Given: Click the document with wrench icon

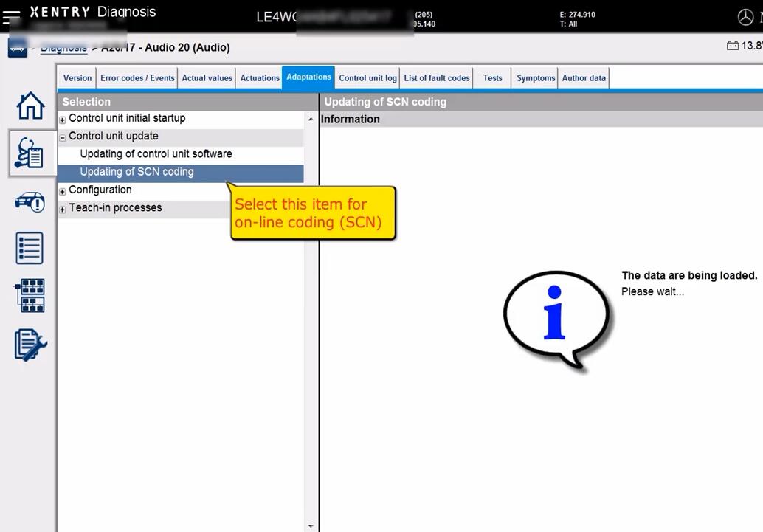Looking at the screenshot, I should click(30, 345).
